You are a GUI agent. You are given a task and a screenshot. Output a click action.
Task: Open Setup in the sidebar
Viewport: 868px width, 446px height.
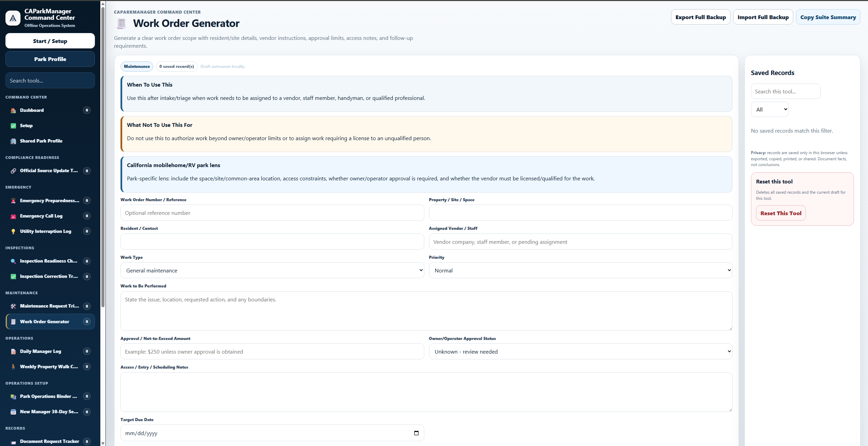tap(50, 125)
